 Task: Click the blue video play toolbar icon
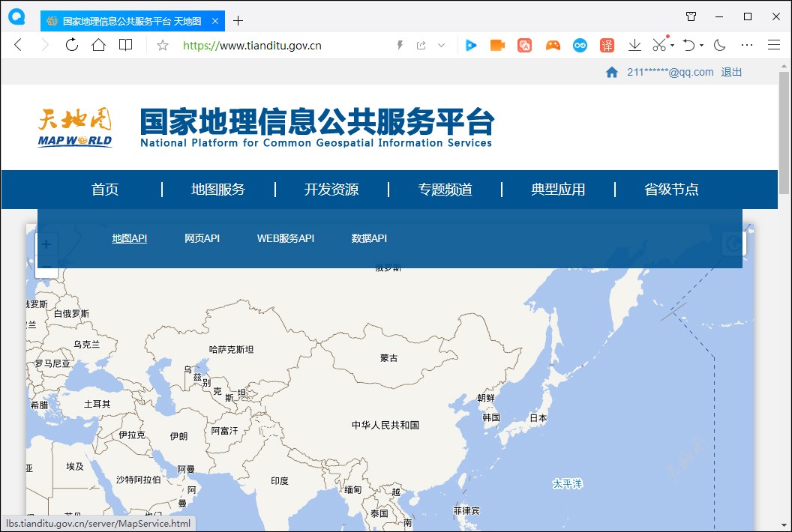470,45
